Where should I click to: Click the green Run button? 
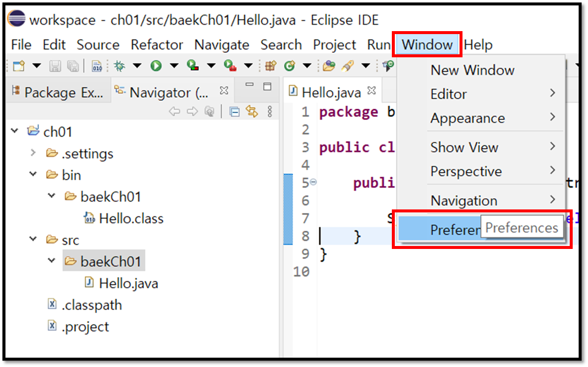point(156,66)
